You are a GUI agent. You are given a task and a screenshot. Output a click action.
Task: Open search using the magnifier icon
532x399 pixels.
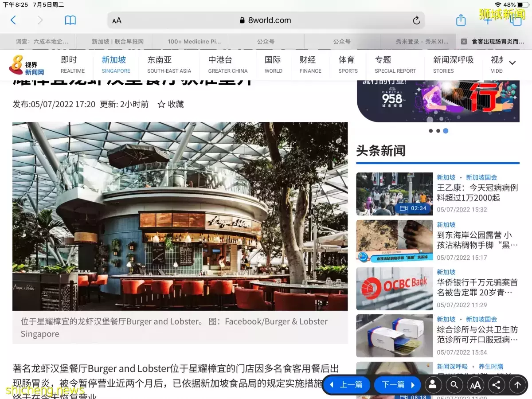[454, 385]
